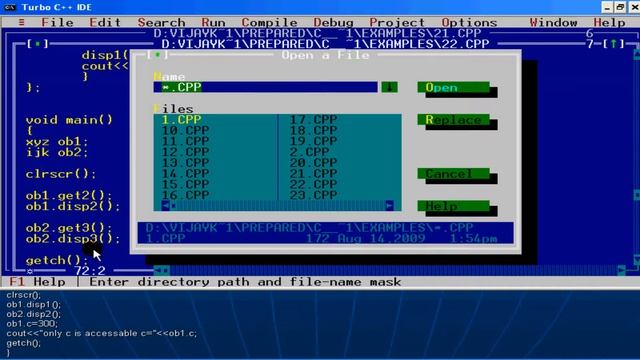Screen dimensions: 640x360
Task: Open the Help menu
Action: (609, 22)
